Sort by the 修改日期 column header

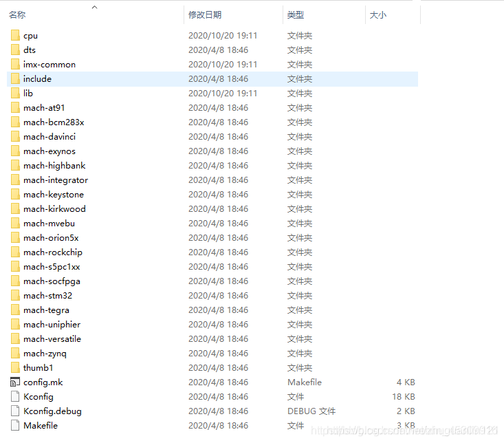(x=205, y=14)
